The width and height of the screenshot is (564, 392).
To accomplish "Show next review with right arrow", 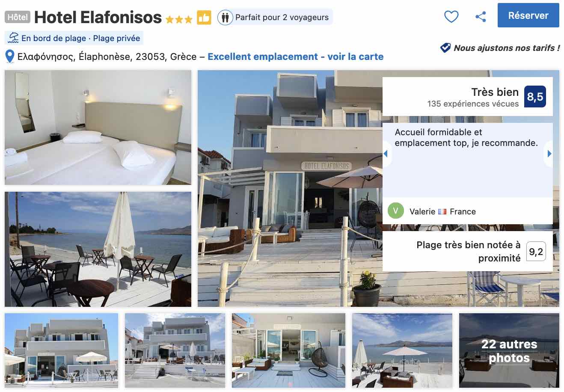I will point(549,154).
